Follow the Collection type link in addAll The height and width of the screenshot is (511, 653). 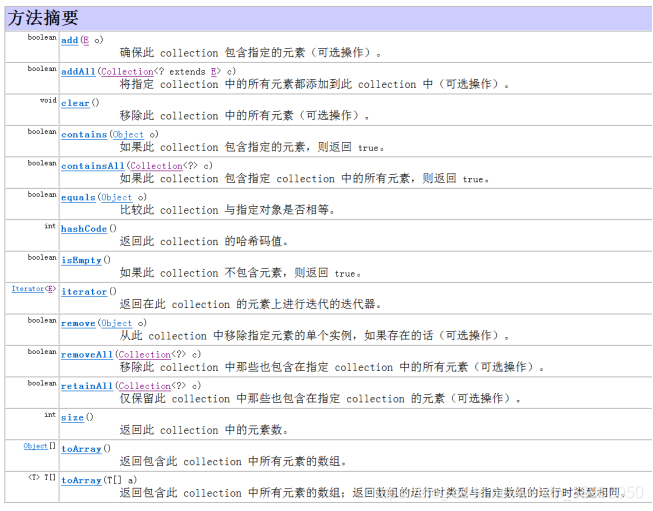pyautogui.click(x=127, y=72)
